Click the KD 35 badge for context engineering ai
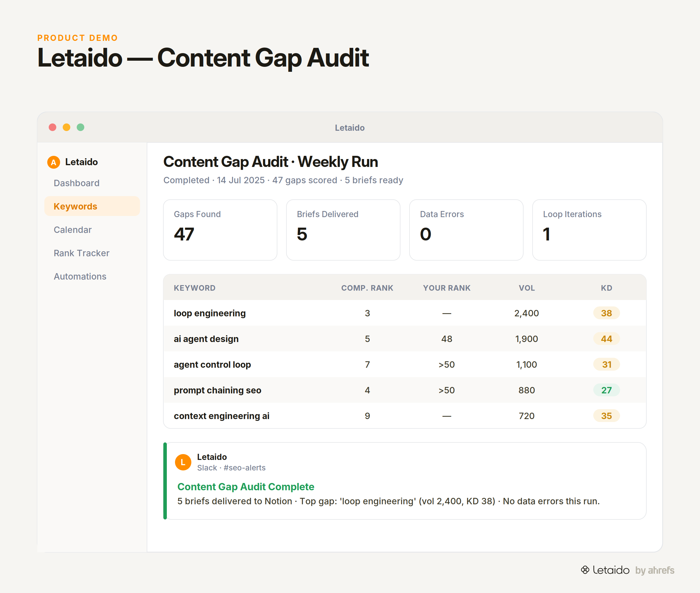700x593 pixels. point(606,416)
